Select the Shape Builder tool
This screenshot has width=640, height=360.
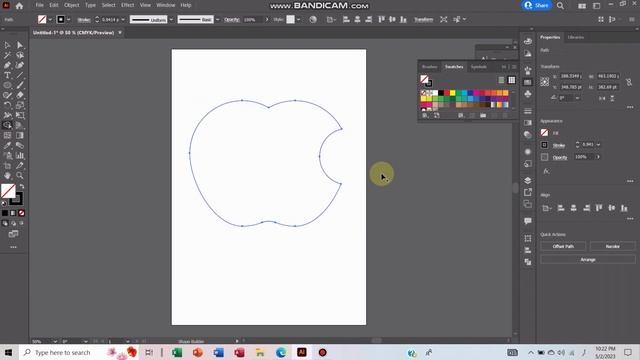click(7, 125)
